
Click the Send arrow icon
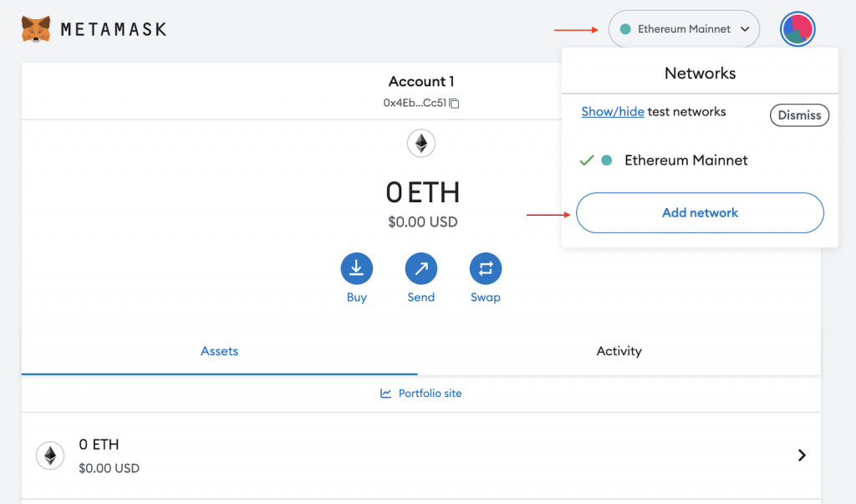coord(421,268)
